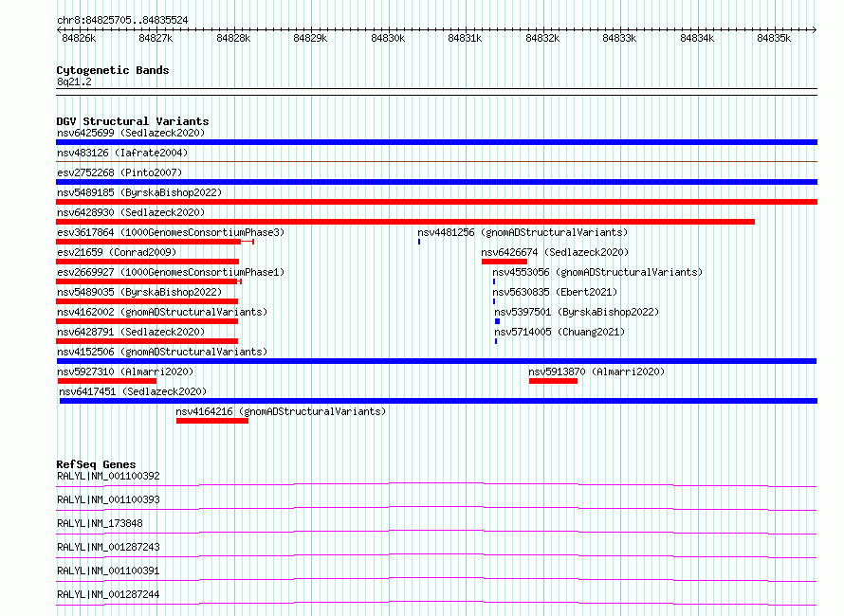Screen dimensions: 844x616
Task: Click nsv4553056 (gnomADStructuralVariants) label
Action: click(597, 272)
